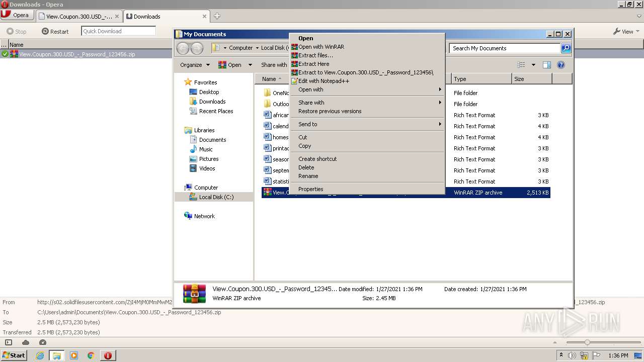Viewport: 644px width, 362px height.
Task: Open the Opera View dropdown
Action: 626,31
